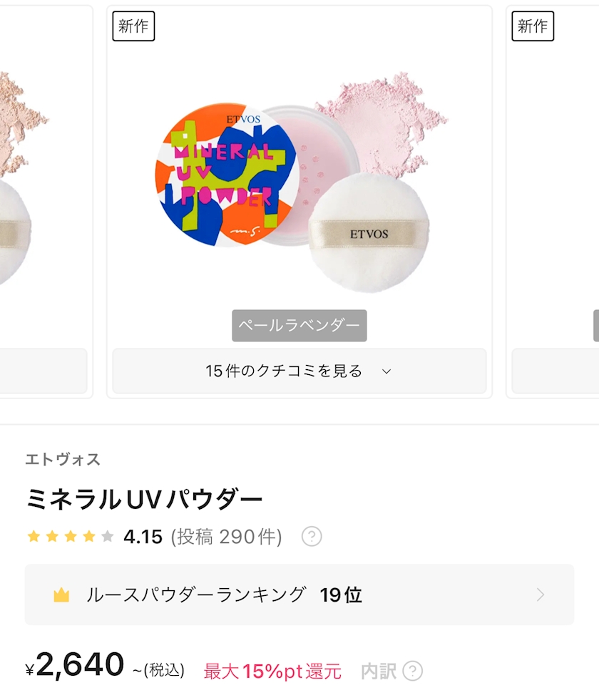The width and height of the screenshot is (599, 700).
Task: Open the (投稿 290件) reviews link
Action: [x=226, y=536]
